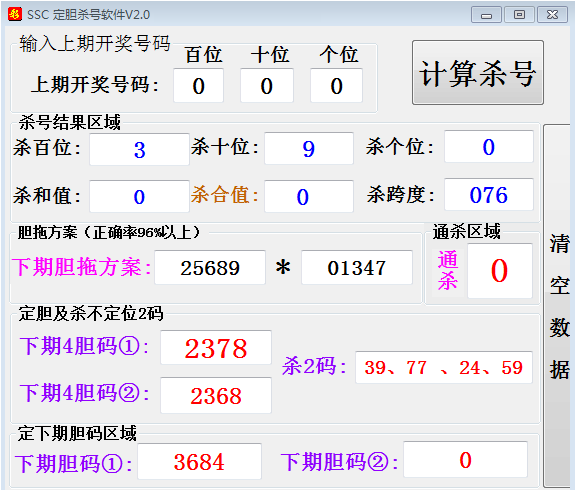The image size is (577, 497).
Task: Click 下期4胆码① field showing 2378
Action: coord(216,348)
